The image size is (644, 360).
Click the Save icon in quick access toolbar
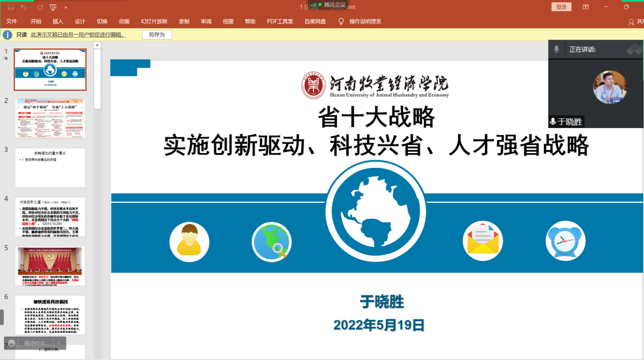click(x=11, y=7)
